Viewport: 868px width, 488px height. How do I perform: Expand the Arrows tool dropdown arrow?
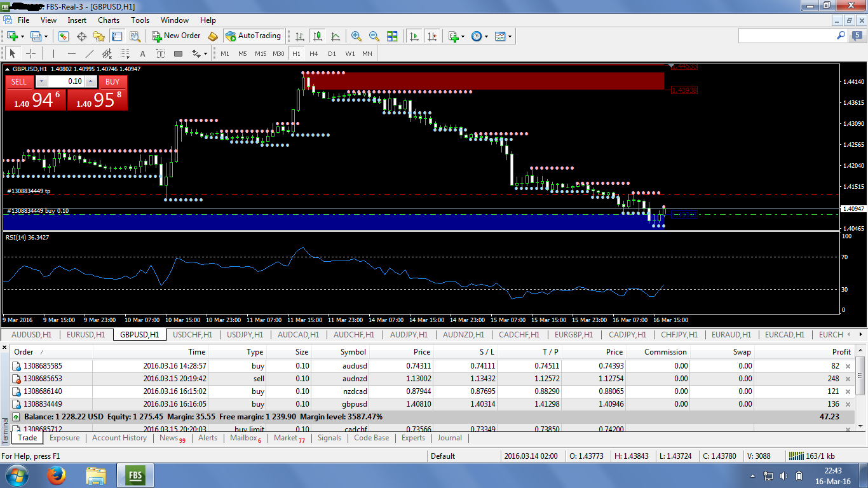205,53
